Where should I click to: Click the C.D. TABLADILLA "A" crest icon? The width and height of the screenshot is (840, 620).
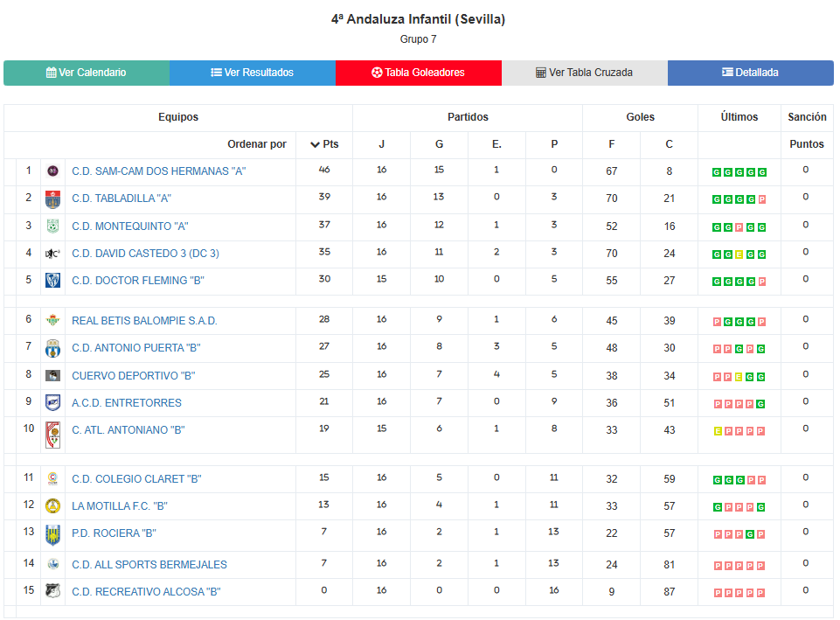tap(52, 199)
